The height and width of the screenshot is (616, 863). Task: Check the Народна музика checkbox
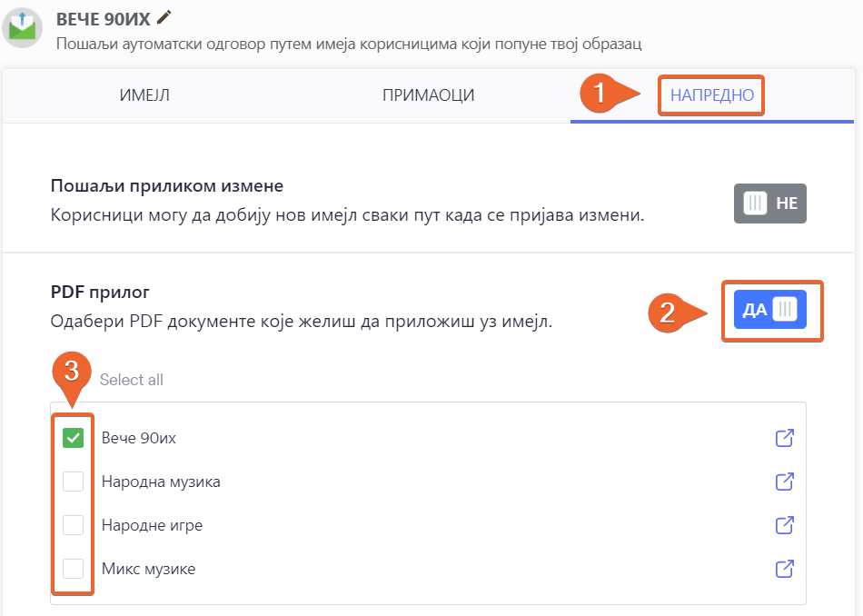click(x=73, y=482)
